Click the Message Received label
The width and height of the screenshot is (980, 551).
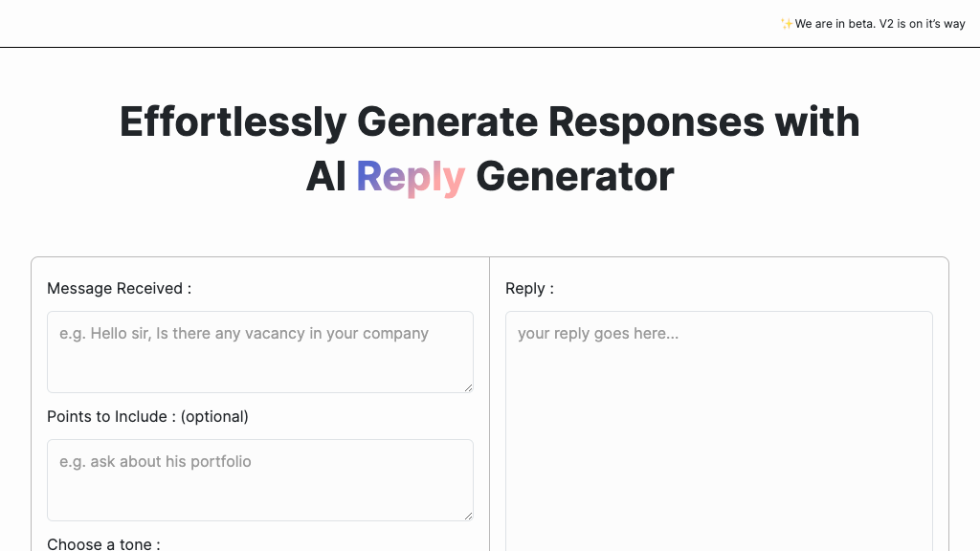119,288
